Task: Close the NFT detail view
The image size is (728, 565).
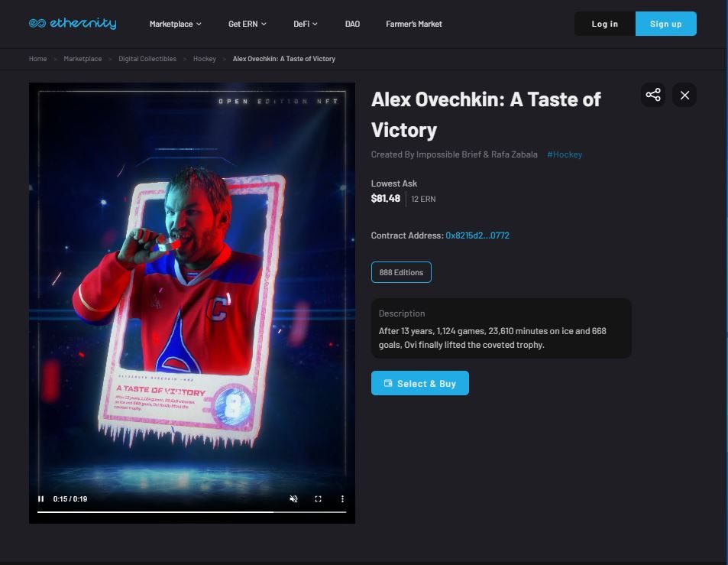Action: click(x=684, y=95)
